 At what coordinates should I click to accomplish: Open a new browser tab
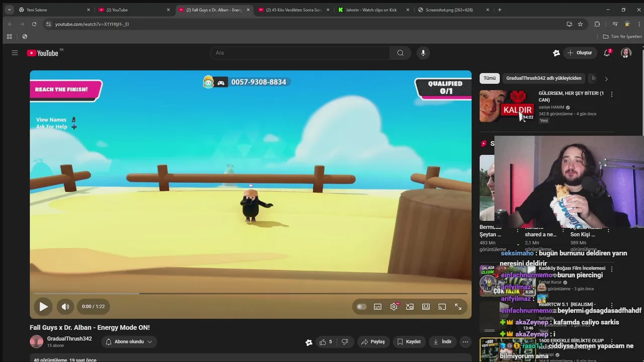(500, 10)
